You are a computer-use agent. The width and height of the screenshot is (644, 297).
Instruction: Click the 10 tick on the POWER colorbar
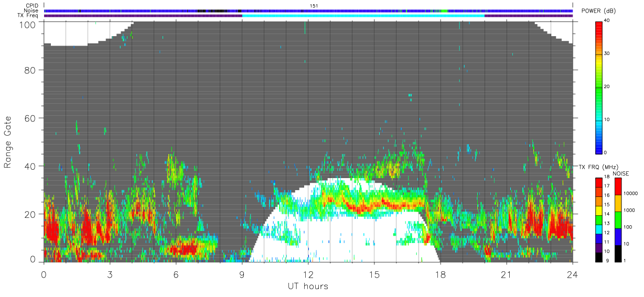[x=607, y=119]
